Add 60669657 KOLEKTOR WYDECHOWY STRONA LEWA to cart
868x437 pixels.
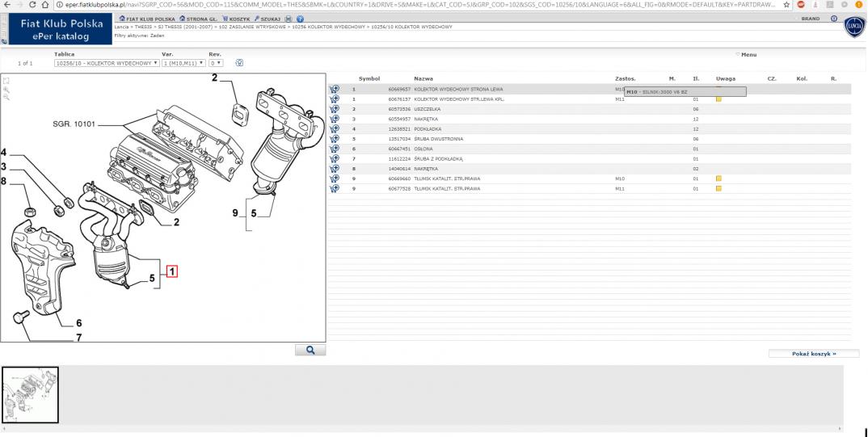click(x=335, y=89)
